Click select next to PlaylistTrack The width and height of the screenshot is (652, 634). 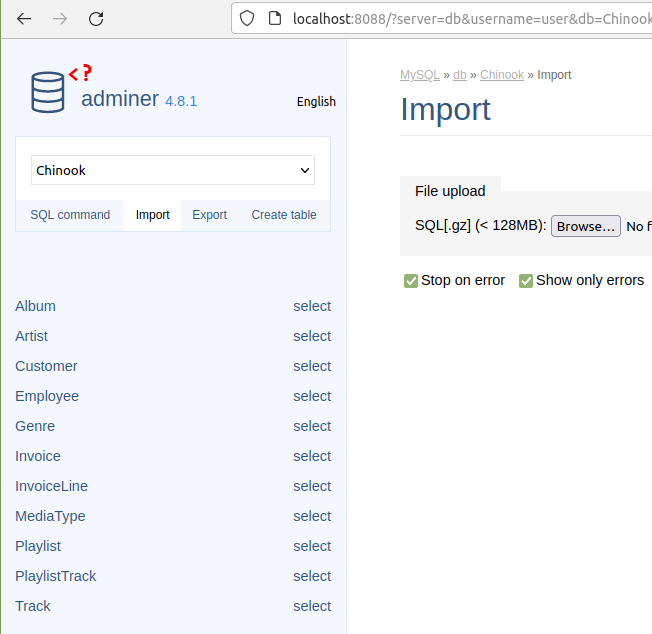[312, 576]
